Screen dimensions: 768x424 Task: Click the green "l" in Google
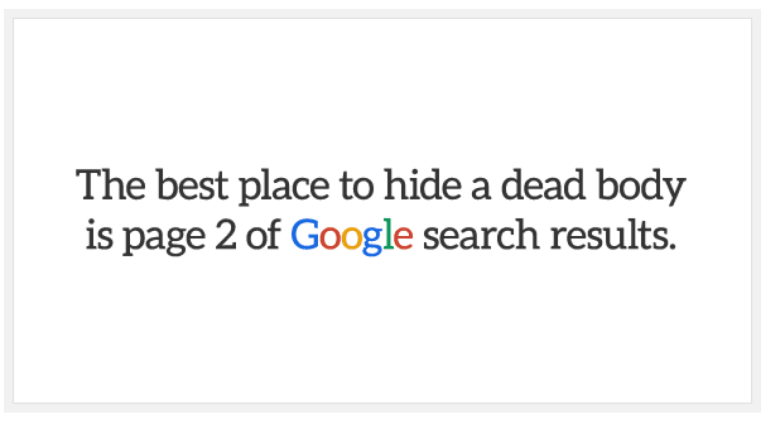pyautogui.click(x=386, y=236)
